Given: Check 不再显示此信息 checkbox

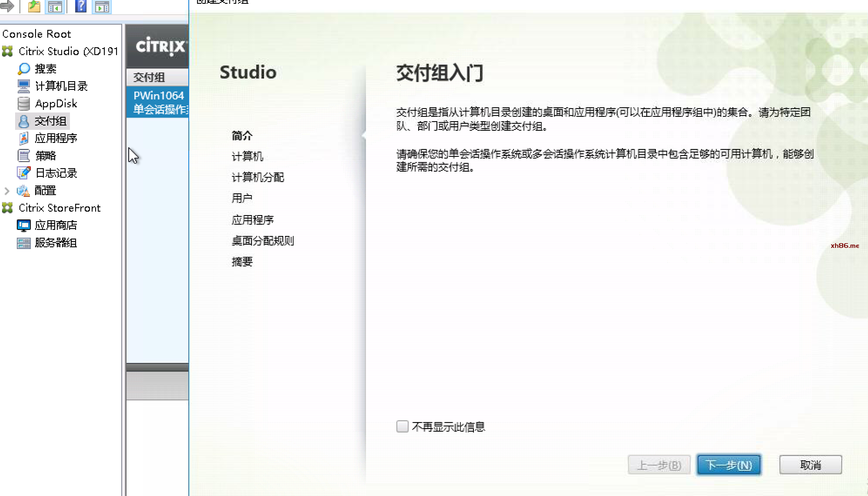Looking at the screenshot, I should [x=402, y=426].
